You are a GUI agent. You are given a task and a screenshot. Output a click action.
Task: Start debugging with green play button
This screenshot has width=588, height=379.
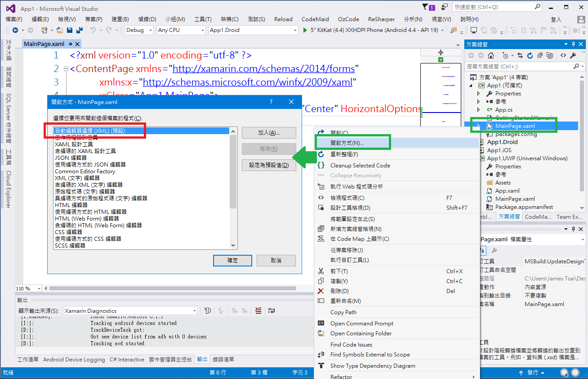305,30
